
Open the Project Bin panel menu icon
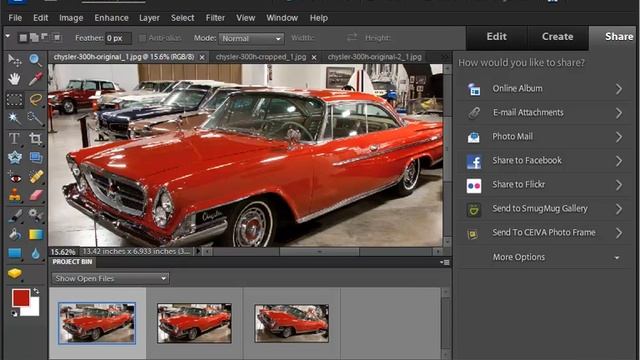pyautogui.click(x=445, y=262)
